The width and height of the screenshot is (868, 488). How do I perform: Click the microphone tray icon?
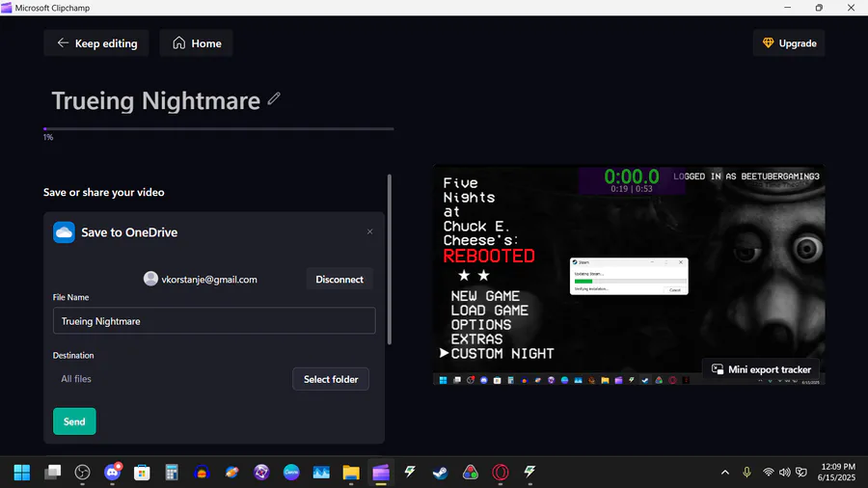[746, 472]
